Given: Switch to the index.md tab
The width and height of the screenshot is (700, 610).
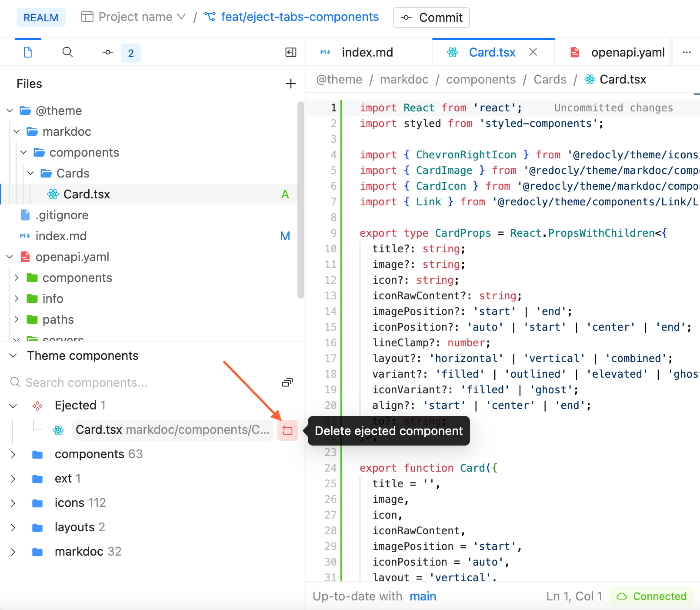Looking at the screenshot, I should (367, 53).
